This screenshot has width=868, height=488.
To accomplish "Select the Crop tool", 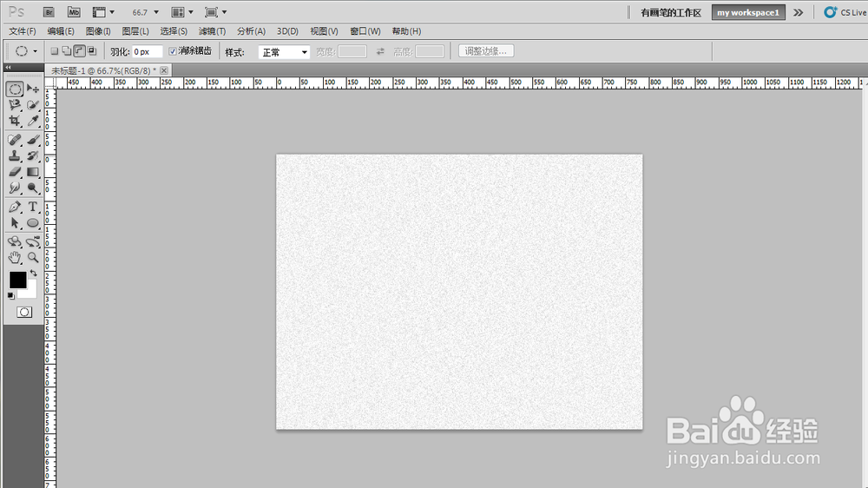I will point(15,121).
